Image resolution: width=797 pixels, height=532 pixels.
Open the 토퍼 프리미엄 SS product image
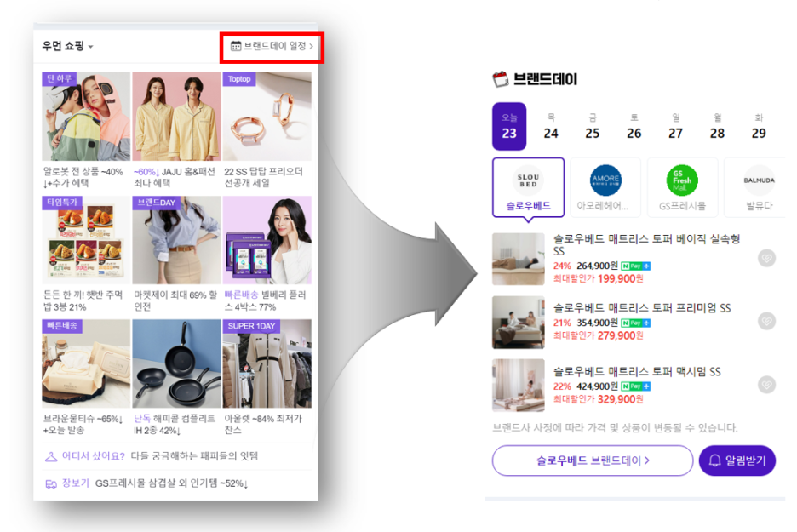(519, 322)
